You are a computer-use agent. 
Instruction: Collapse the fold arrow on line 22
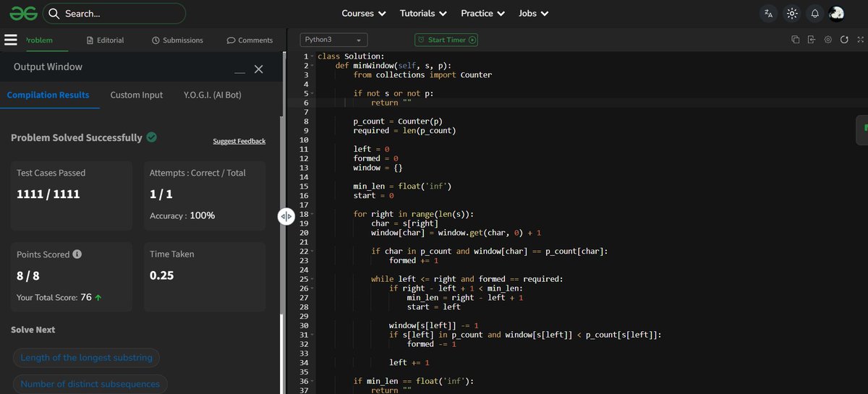(x=312, y=251)
